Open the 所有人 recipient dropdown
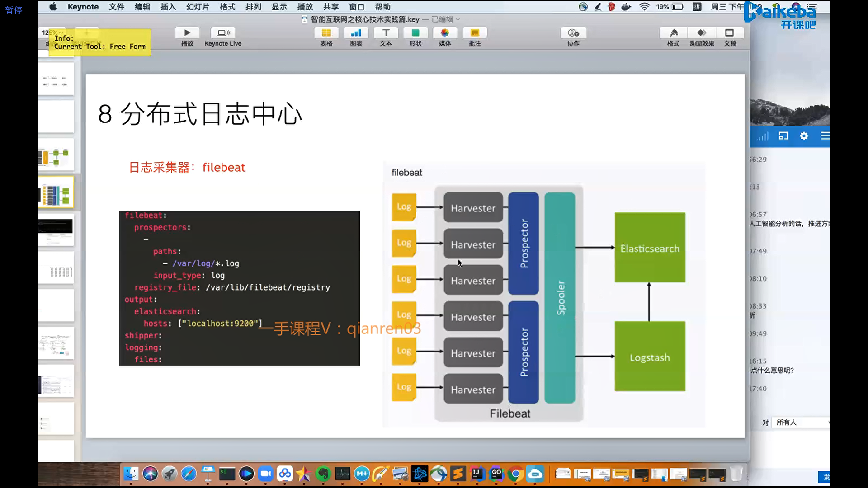The height and width of the screenshot is (488, 868). 800,422
